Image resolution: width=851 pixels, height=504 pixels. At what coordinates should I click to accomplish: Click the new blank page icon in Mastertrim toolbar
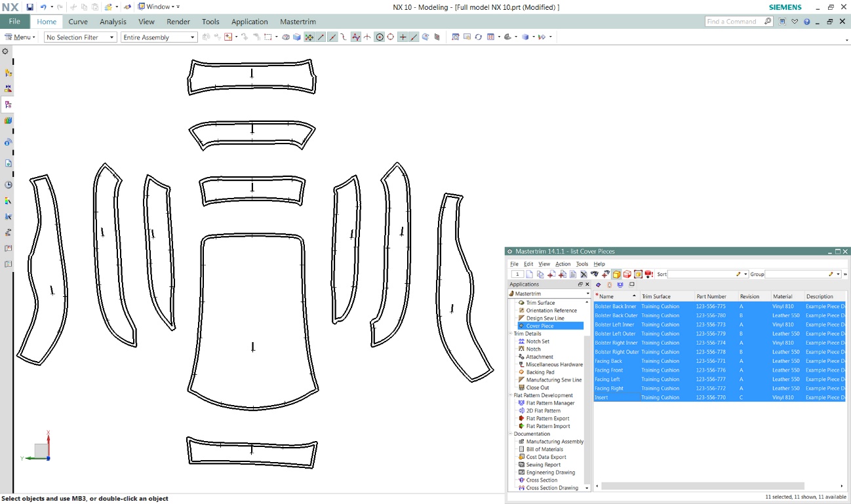[x=530, y=275]
